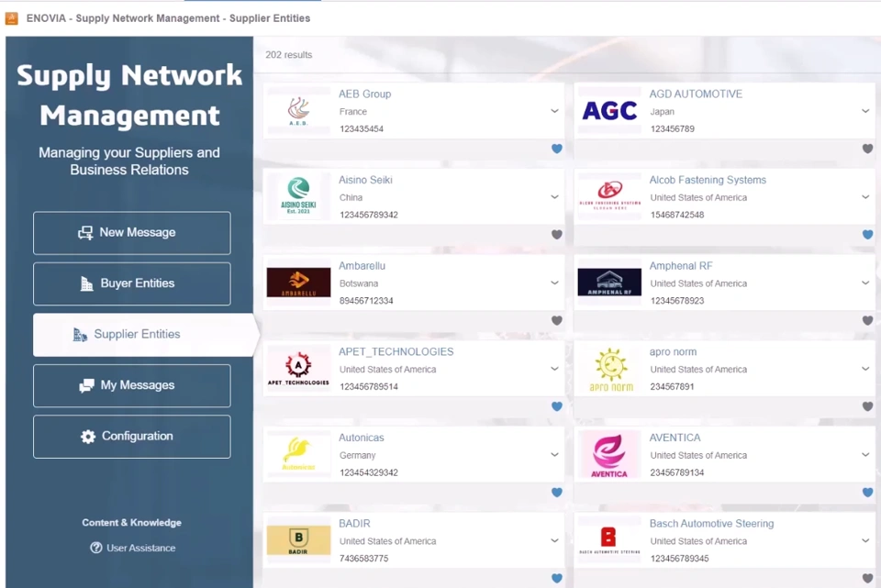The image size is (881, 588).
Task: Open the AGC logo for AGD AUTOMOTIVE
Action: click(x=609, y=111)
